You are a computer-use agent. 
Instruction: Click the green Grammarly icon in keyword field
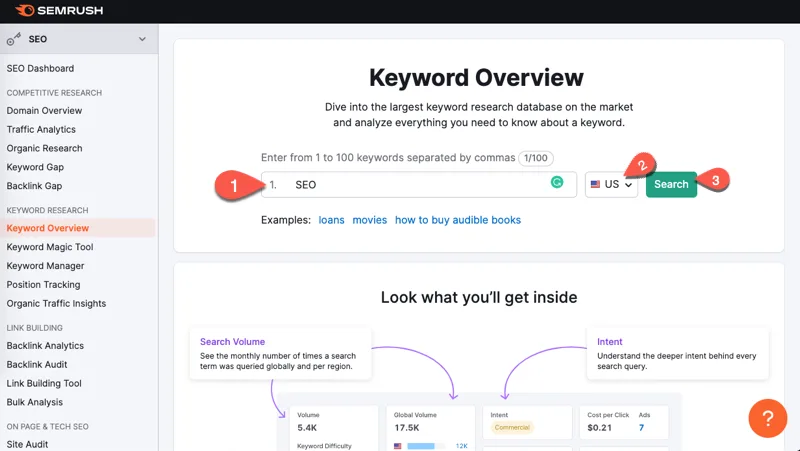(557, 183)
